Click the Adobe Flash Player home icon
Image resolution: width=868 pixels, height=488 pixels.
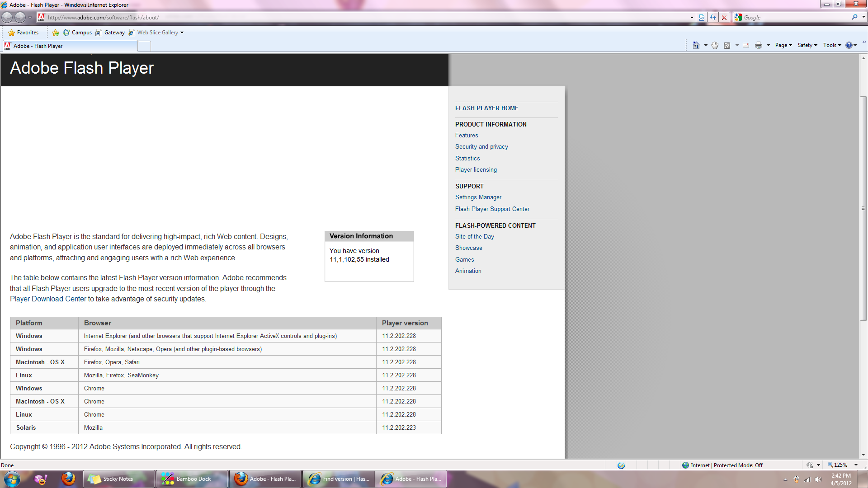point(486,108)
